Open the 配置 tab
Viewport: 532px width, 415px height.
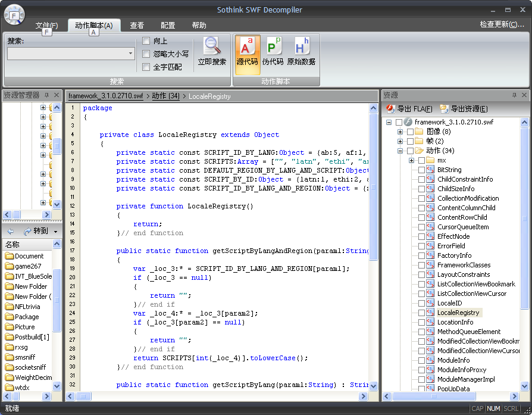(168, 25)
